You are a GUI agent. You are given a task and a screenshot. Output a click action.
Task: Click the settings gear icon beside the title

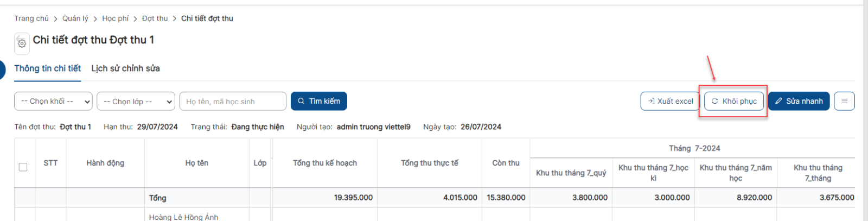tap(22, 43)
